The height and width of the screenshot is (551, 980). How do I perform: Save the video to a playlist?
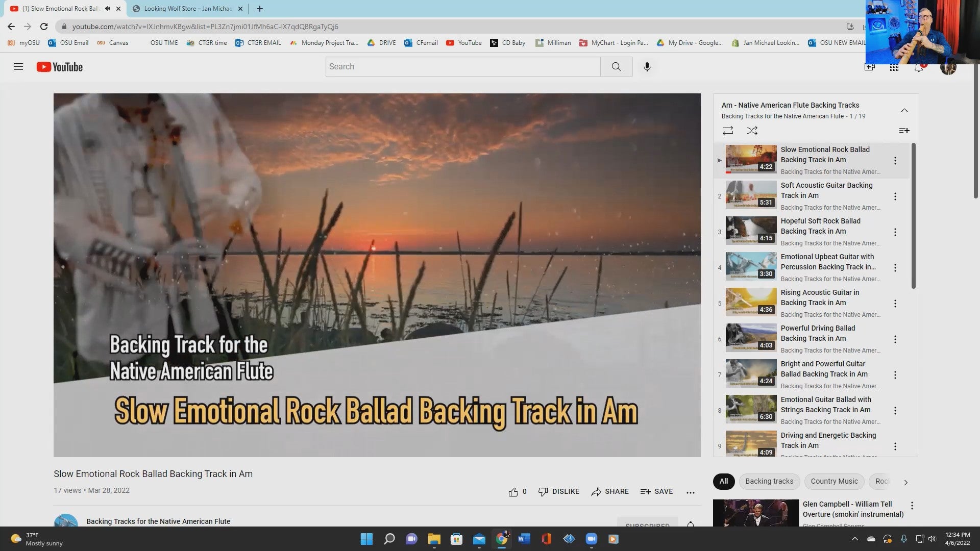[656, 492]
